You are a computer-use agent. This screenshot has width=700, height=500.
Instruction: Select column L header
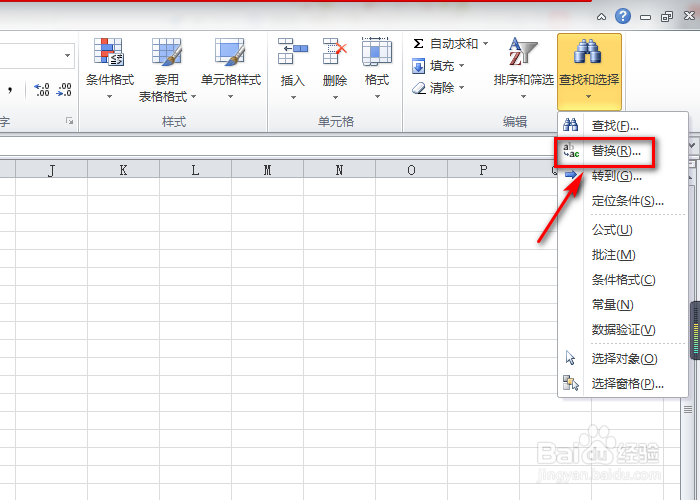coord(195,170)
